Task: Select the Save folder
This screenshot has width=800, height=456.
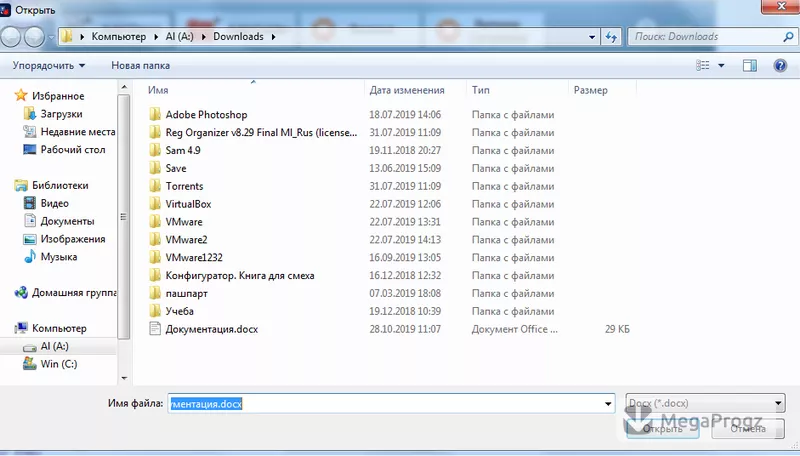Action: [176, 168]
